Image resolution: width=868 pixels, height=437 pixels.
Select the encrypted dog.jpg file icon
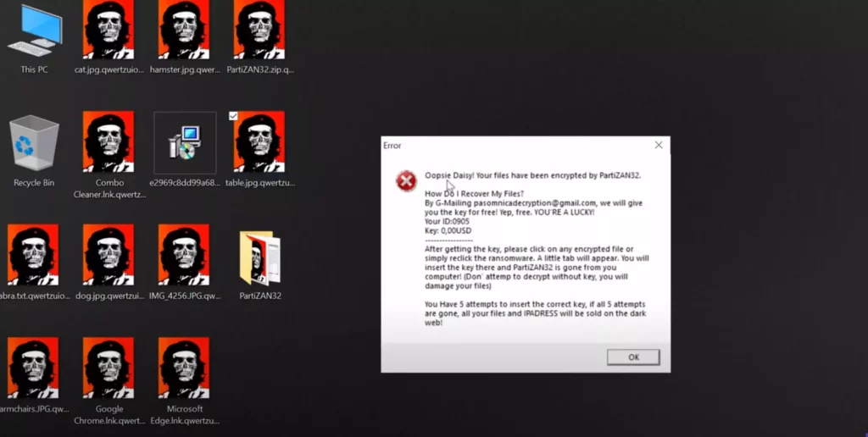[x=108, y=254]
